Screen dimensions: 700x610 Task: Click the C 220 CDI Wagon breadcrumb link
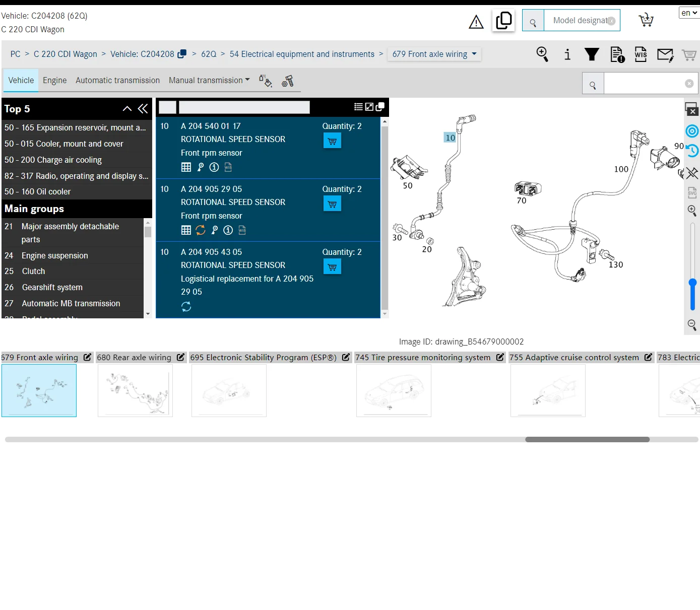pyautogui.click(x=66, y=54)
